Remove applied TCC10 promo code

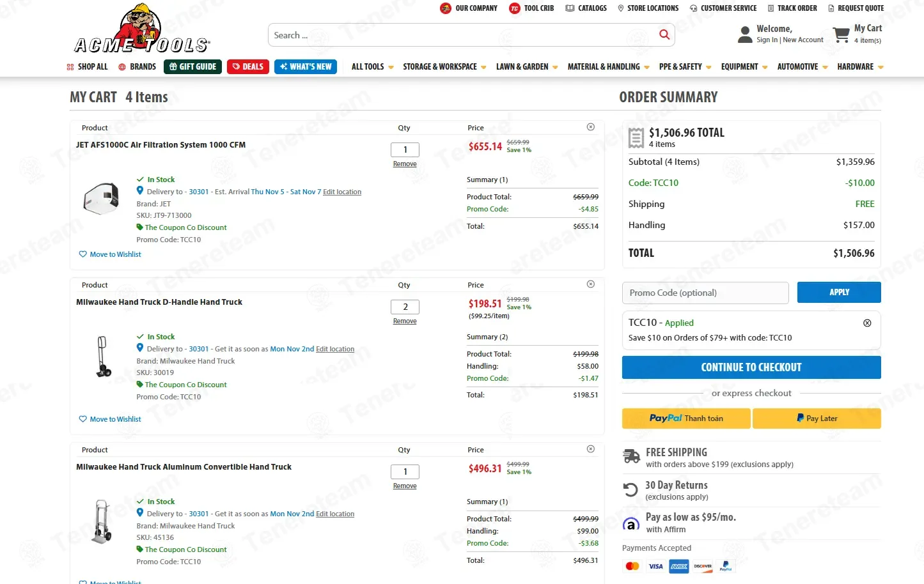(867, 323)
